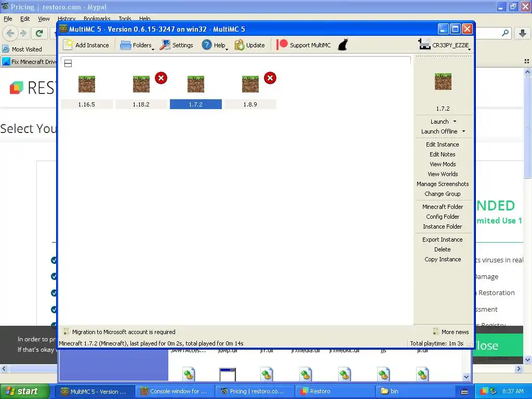The height and width of the screenshot is (399, 532).
Task: Open the View menu in Mypal
Action: pyautogui.click(x=44, y=19)
